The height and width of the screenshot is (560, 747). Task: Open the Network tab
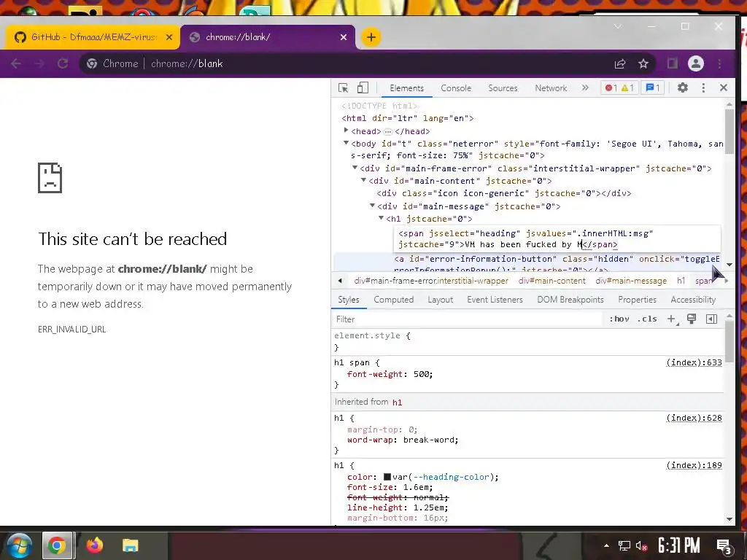(x=551, y=88)
